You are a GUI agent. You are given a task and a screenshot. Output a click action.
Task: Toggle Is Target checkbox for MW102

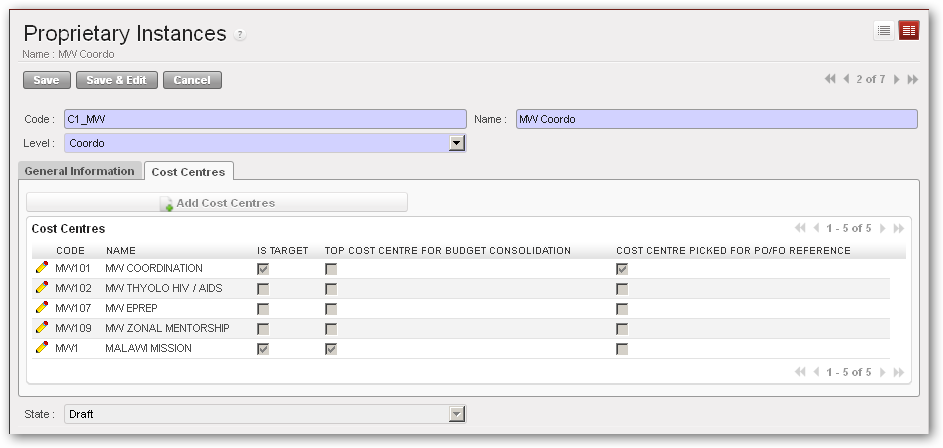pos(263,289)
